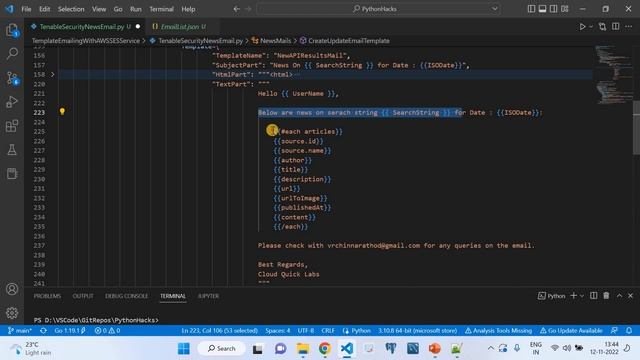Viewport: 640px width, 360px height.
Task: Run the Python file with play button
Action: coord(582,27)
